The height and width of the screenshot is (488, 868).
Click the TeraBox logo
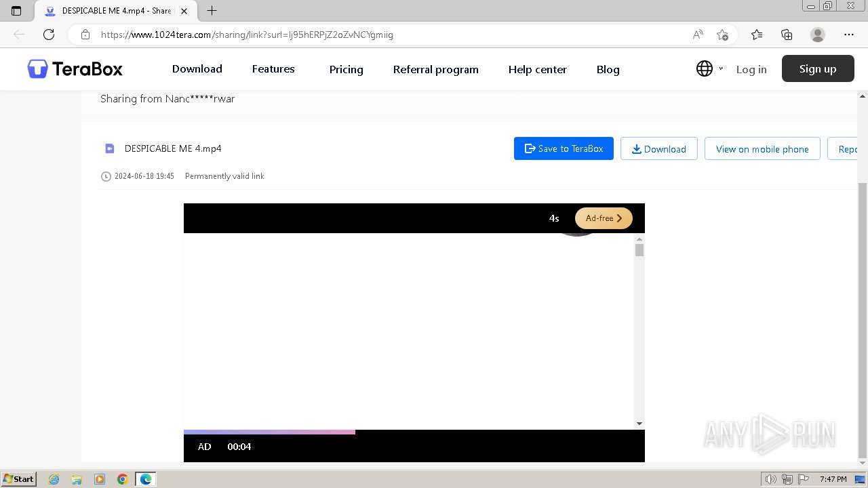75,68
